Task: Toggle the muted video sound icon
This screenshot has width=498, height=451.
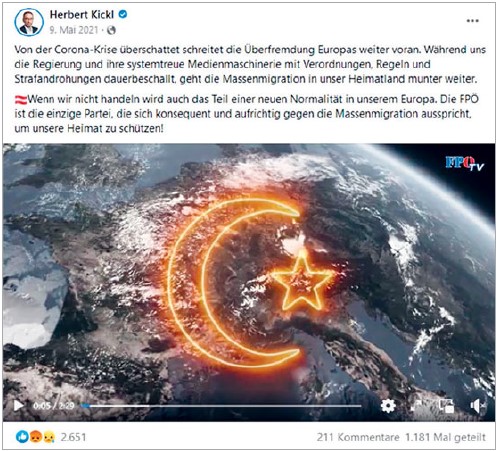Action: pos(478,406)
